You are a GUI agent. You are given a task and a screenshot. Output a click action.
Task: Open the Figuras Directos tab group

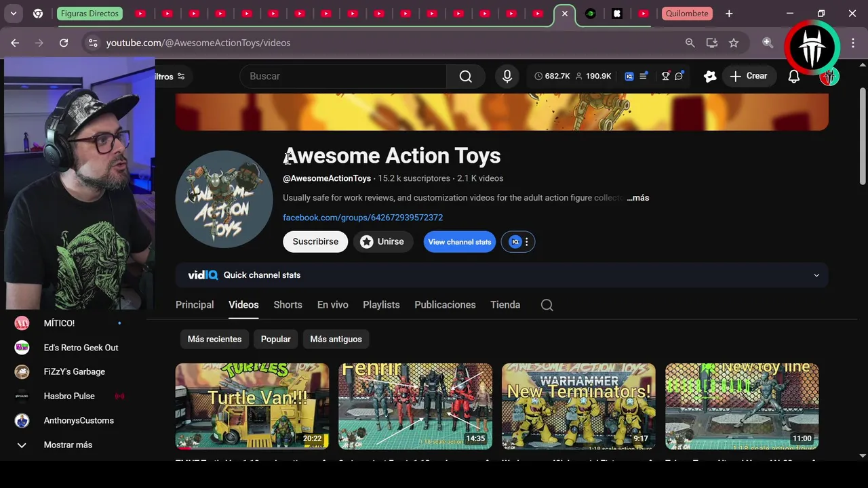tap(90, 14)
